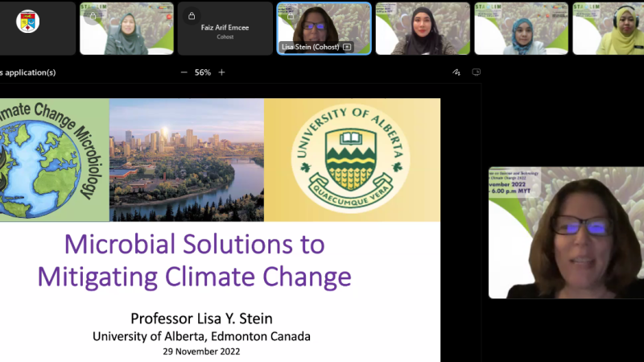Select the participant wearing the black hijab
Image resolution: width=644 pixels, height=362 pixels.
point(423,29)
